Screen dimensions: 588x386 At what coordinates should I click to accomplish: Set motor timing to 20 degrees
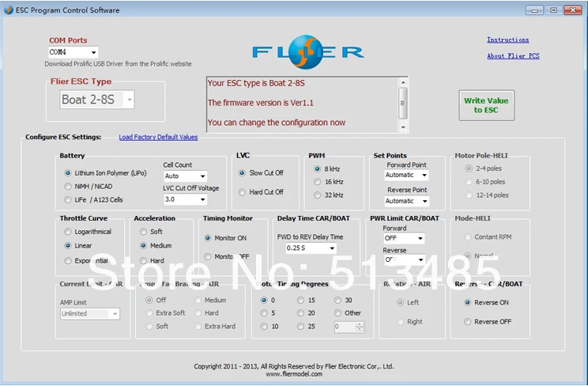(306, 312)
